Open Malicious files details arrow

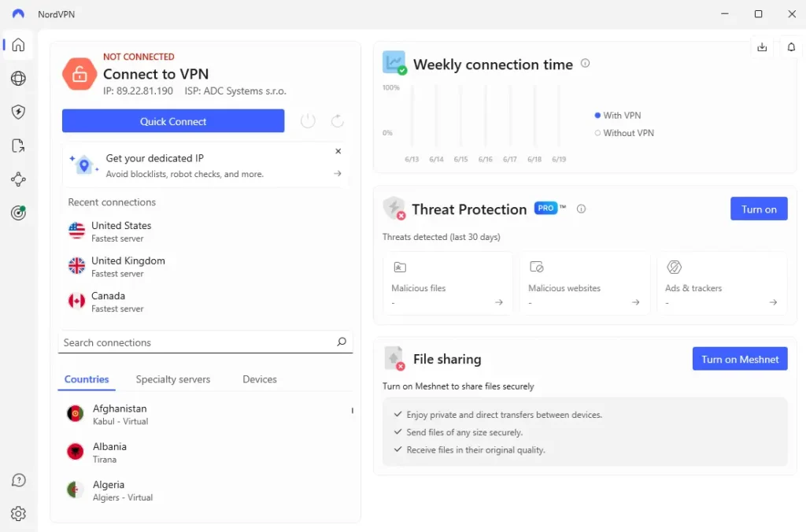point(499,302)
